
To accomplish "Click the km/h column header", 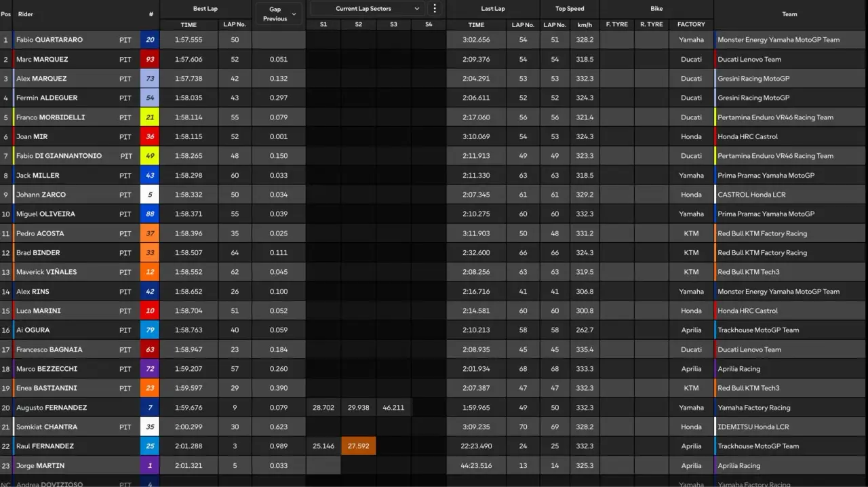I will coord(585,24).
